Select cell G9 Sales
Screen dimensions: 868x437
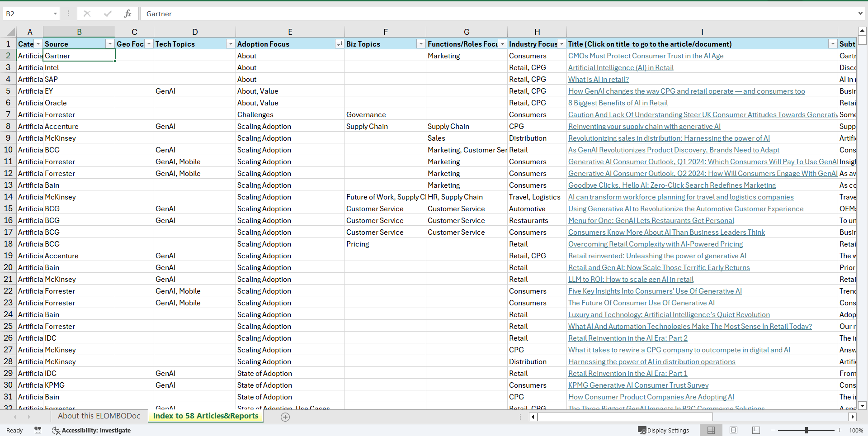pyautogui.click(x=467, y=138)
